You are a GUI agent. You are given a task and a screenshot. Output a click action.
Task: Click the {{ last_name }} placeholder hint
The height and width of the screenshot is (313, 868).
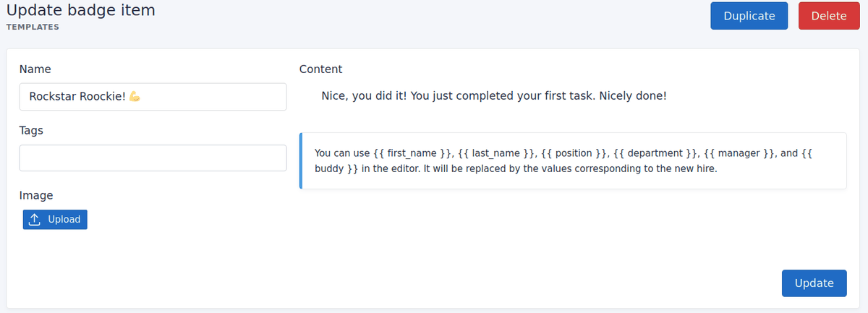pos(498,153)
